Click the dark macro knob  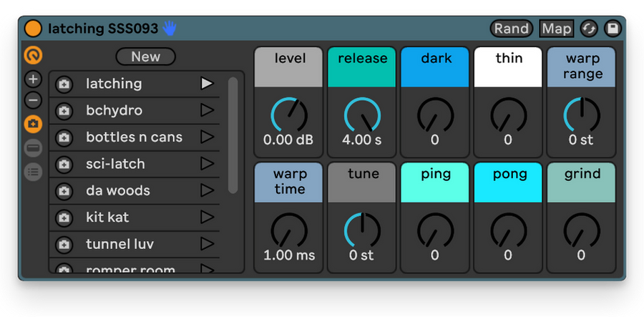coord(435,115)
